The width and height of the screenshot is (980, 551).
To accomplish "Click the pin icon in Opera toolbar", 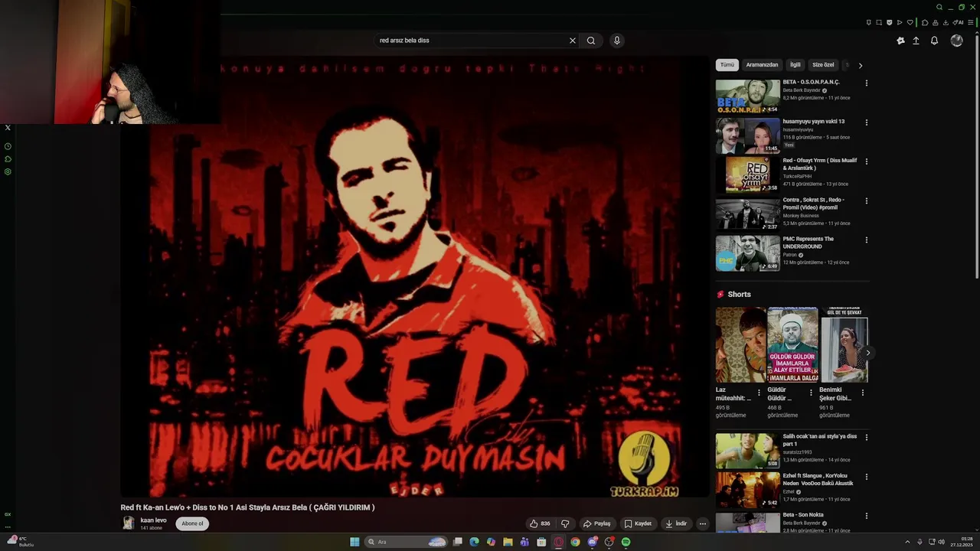I will [x=869, y=22].
